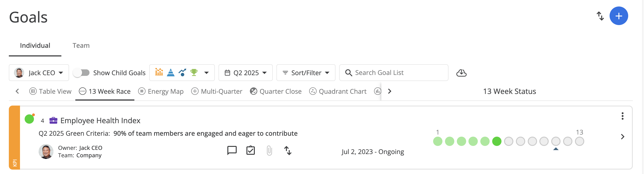The image size is (644, 174).
Task: Click the green status dot of the goal
Action: point(29,119)
